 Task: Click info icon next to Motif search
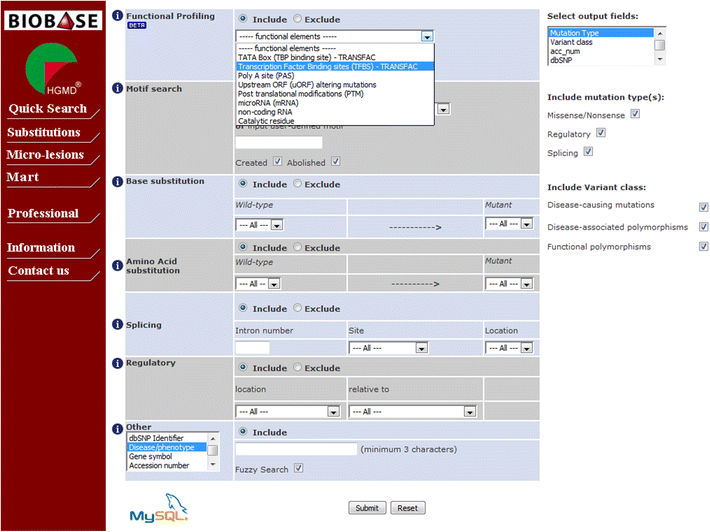coord(118,89)
